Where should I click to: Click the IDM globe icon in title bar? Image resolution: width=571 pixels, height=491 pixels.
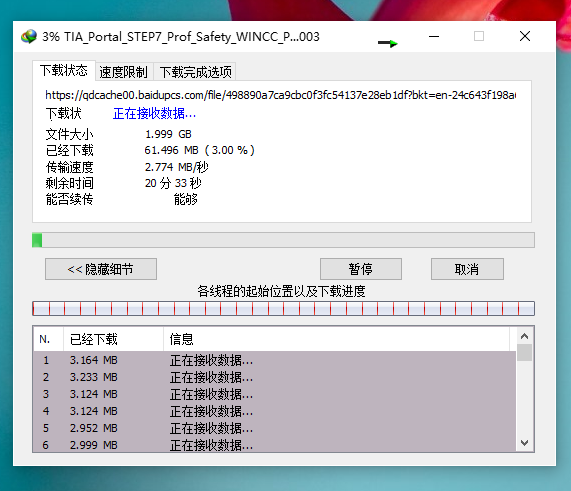29,36
